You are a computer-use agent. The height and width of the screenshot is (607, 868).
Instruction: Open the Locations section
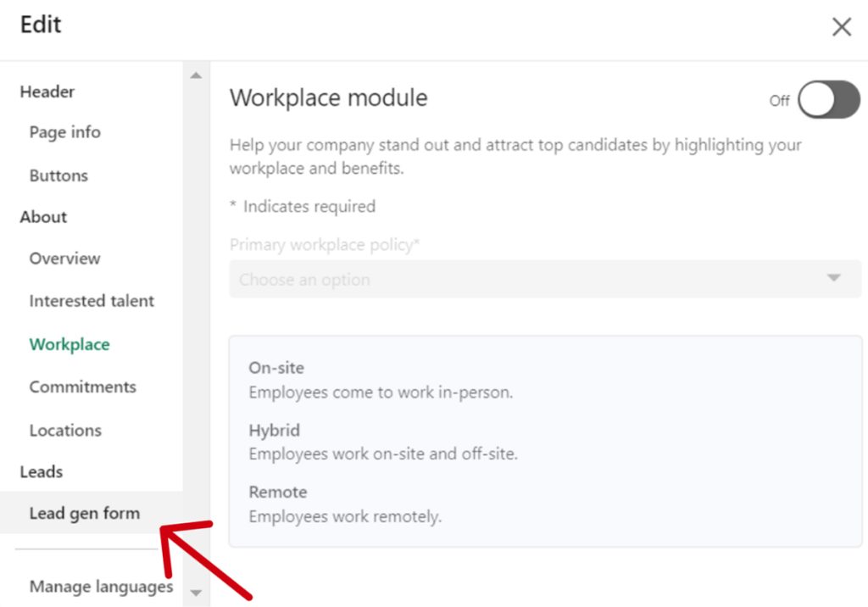[x=65, y=430]
